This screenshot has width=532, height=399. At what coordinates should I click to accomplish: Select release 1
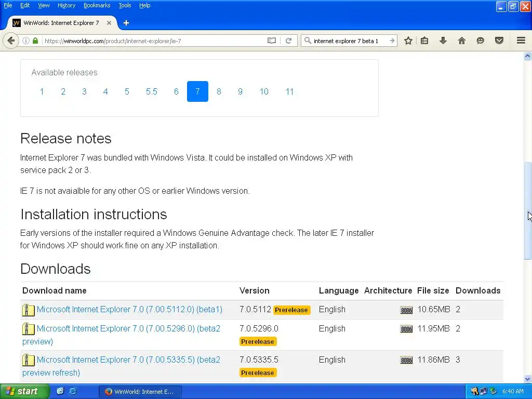click(42, 91)
